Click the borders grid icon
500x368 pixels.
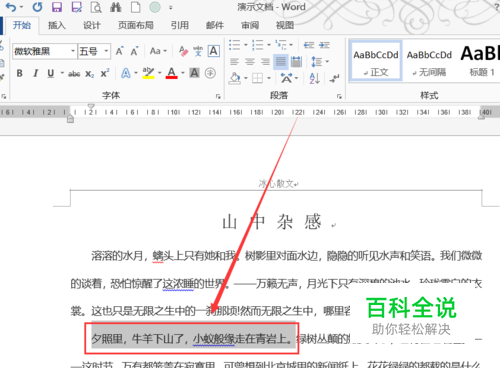[x=257, y=78]
